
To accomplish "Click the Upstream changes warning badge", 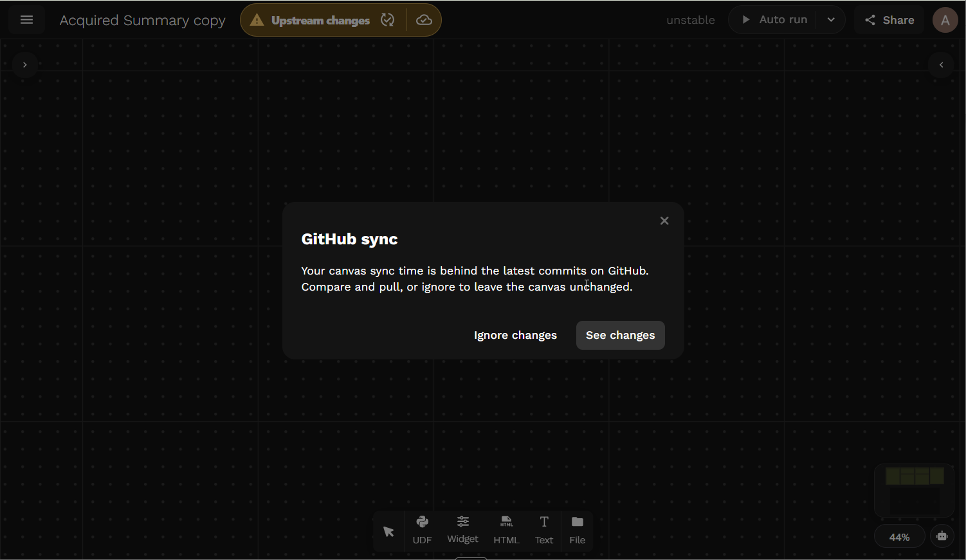I will [310, 20].
